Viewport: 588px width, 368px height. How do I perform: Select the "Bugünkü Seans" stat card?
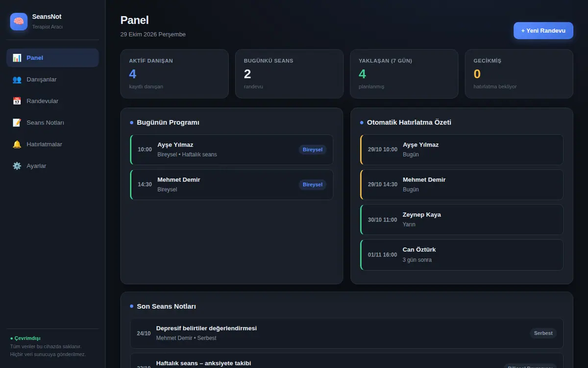point(289,74)
